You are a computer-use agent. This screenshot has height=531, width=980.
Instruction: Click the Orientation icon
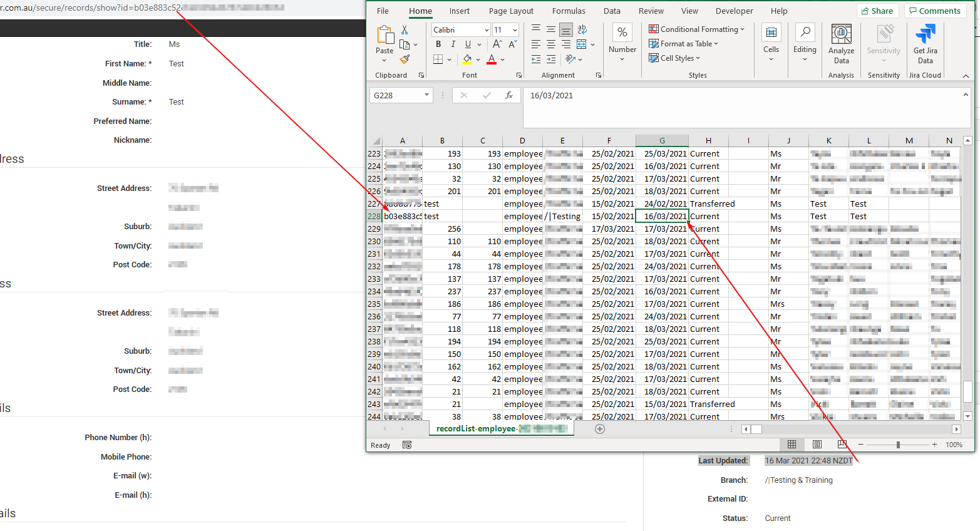(570, 59)
